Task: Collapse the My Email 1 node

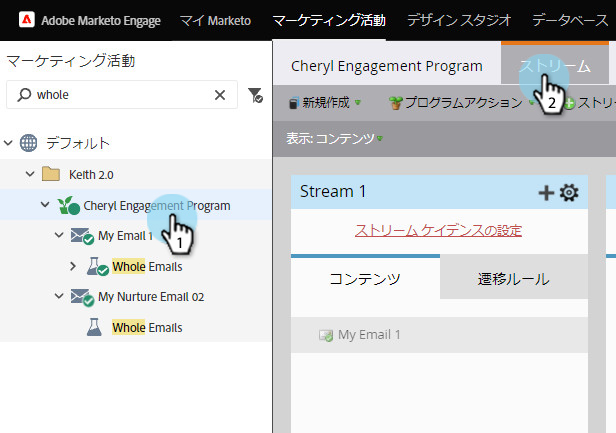Action: coord(59,235)
